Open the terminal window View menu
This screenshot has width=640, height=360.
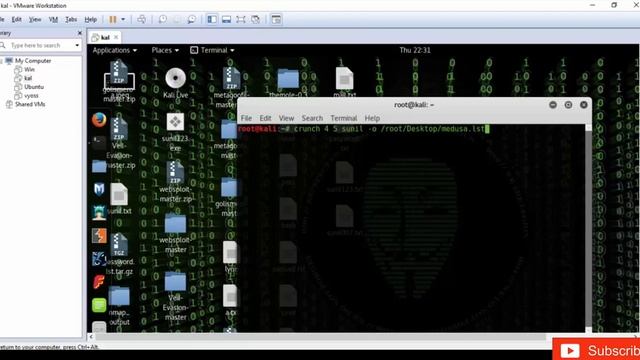[x=286, y=118]
